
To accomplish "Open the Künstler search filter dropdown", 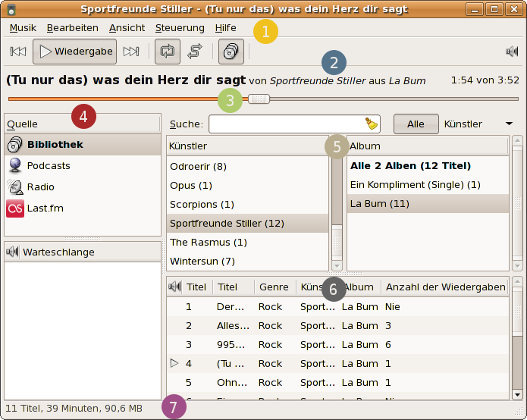I will (x=478, y=124).
